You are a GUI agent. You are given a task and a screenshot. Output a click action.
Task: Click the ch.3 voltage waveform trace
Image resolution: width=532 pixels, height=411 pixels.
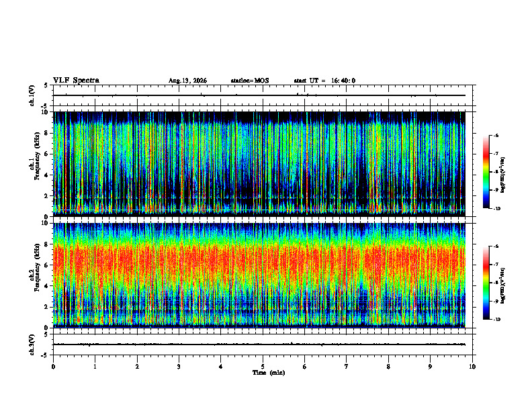point(259,345)
